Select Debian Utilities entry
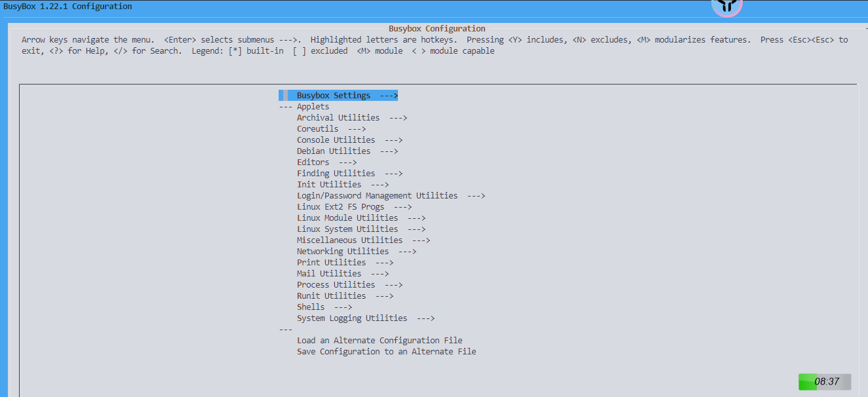 [347, 151]
